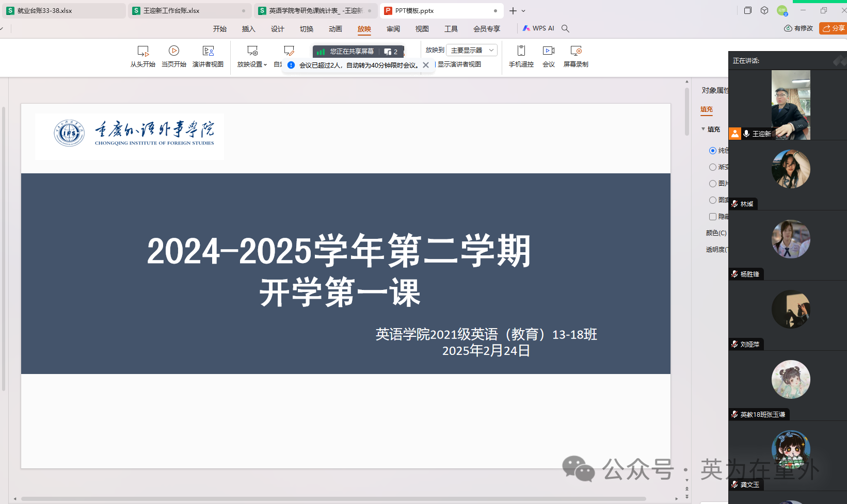
Task: Toggle 显示演讲者视图 checkbox
Action: pos(459,64)
